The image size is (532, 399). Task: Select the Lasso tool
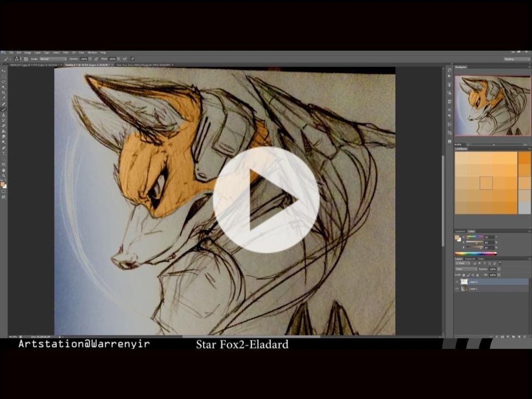[4, 81]
